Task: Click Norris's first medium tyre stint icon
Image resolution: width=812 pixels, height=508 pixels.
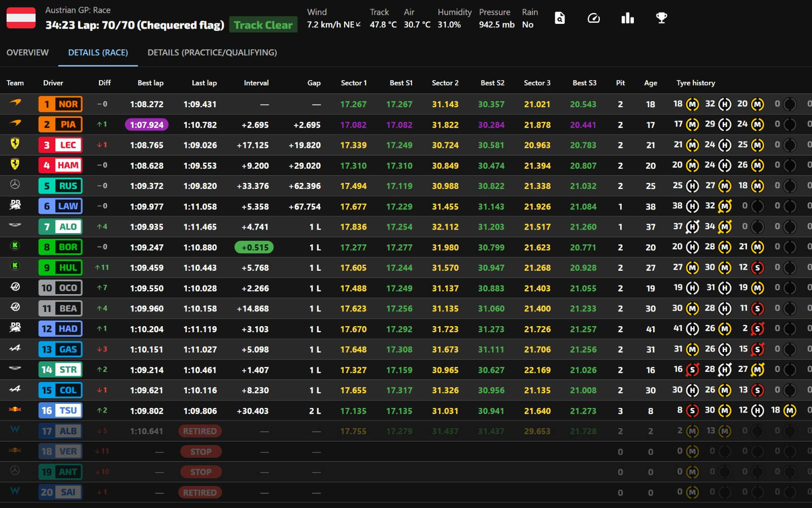Action: (x=692, y=105)
